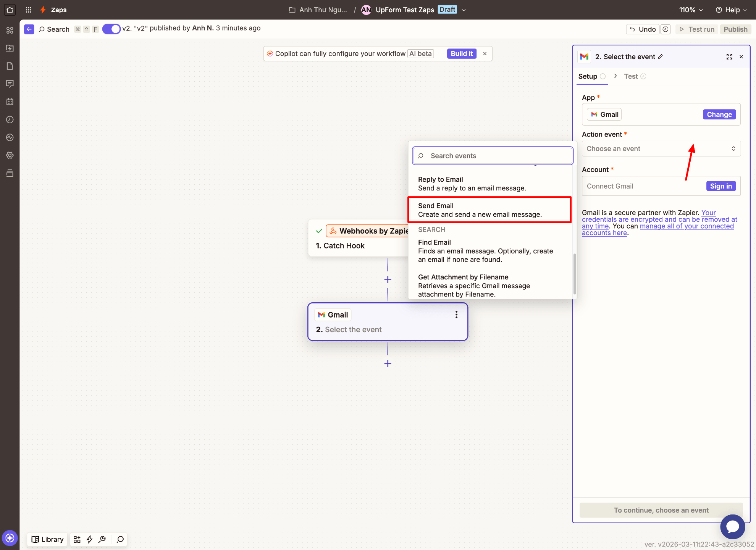Open the sidebar history clock icon
Screen dimensions: 756x550
10,119
